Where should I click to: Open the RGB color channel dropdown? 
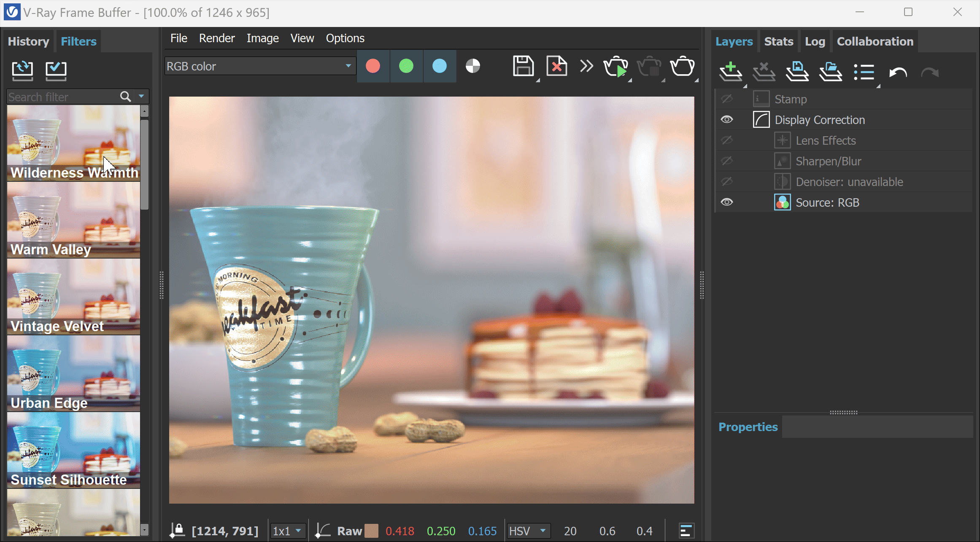point(259,66)
